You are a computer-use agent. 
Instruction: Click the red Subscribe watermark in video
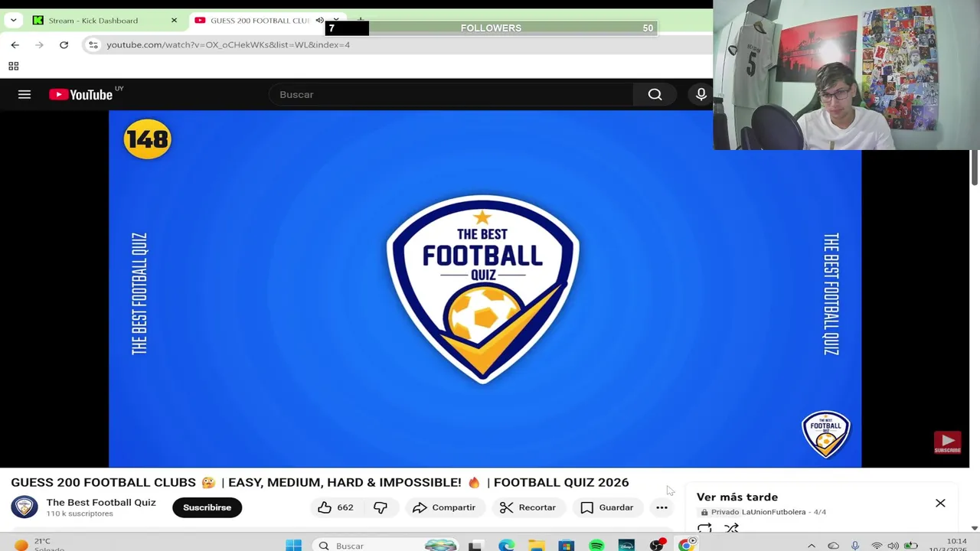click(947, 442)
